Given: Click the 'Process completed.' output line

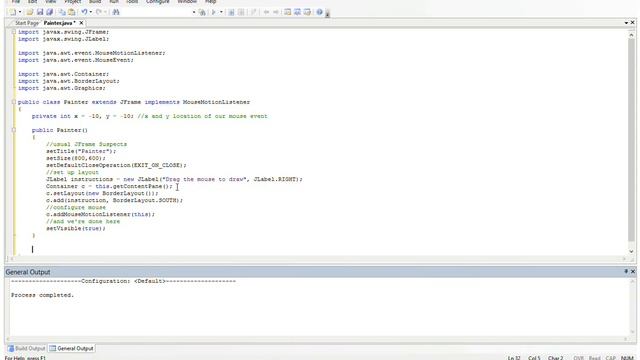Looking at the screenshot, I should [42, 295].
